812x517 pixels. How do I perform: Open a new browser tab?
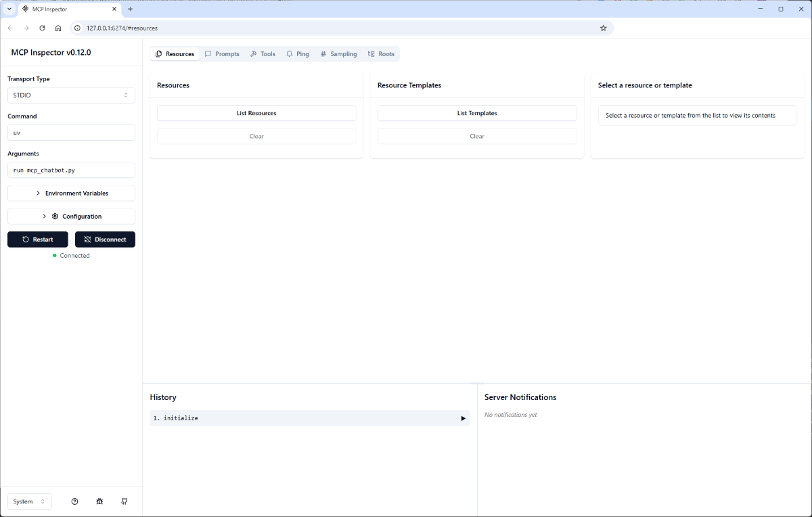point(131,9)
